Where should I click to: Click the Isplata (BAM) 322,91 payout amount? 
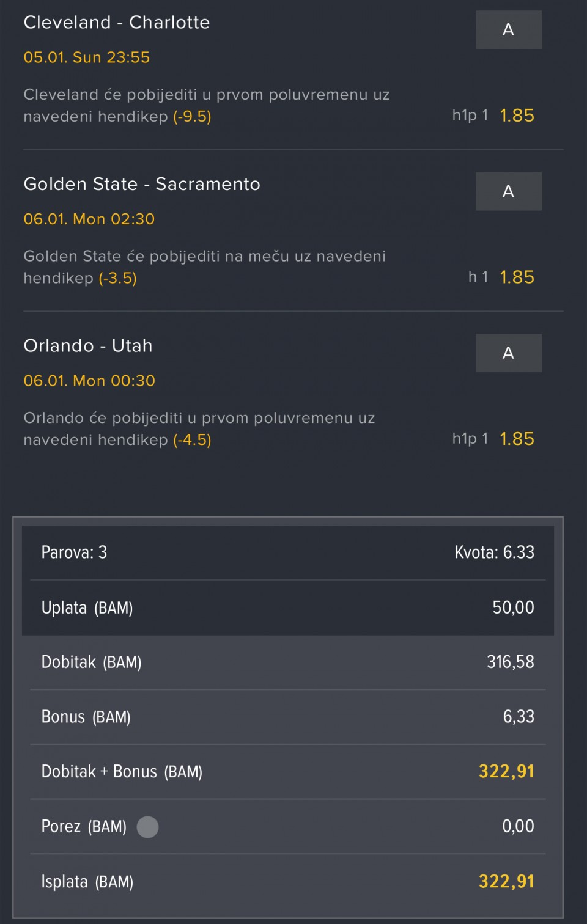pyautogui.click(x=506, y=881)
